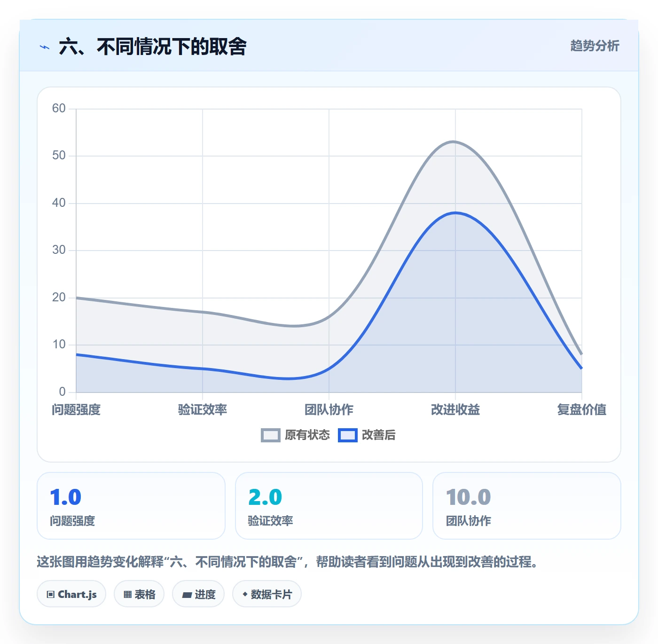Click the 进度 tag

tap(198, 594)
